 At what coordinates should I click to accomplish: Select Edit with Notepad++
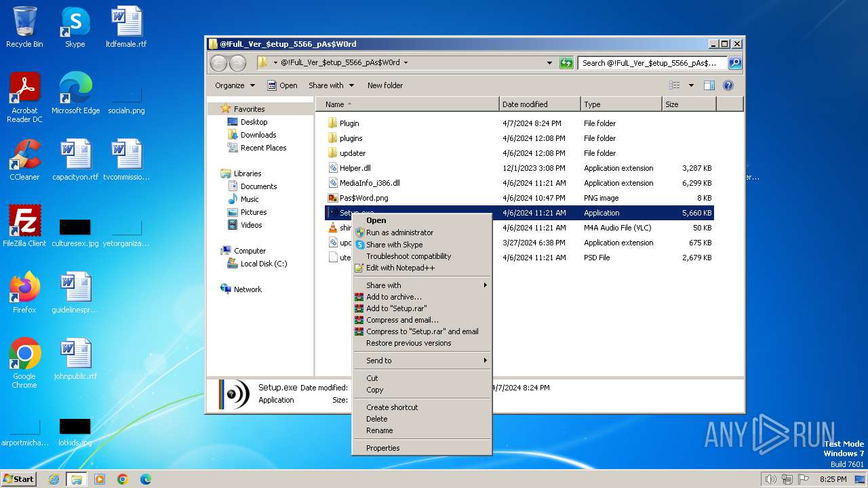(422, 268)
